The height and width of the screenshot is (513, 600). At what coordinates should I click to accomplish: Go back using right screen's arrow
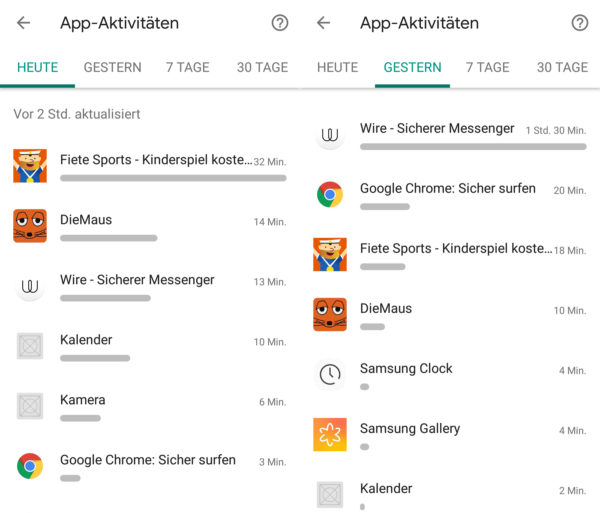(323, 23)
